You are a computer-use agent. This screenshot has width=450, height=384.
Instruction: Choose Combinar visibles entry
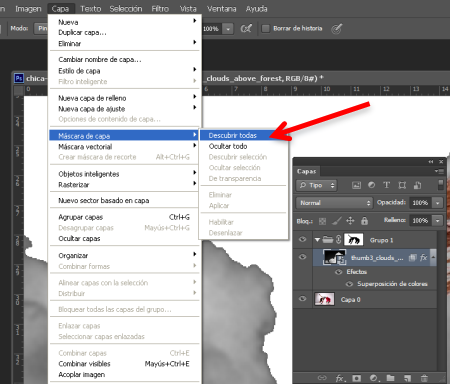(x=125, y=364)
